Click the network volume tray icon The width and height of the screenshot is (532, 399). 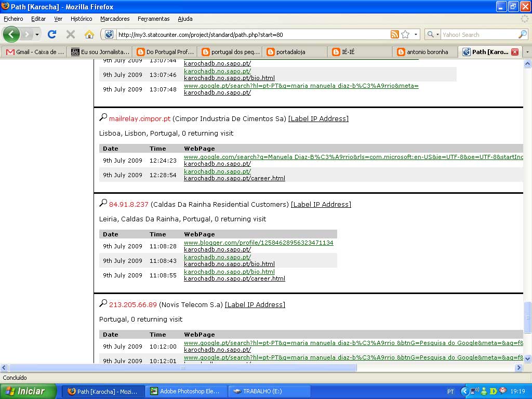tap(474, 391)
